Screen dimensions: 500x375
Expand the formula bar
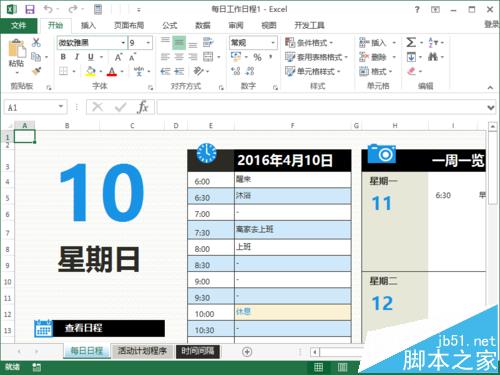coord(491,107)
